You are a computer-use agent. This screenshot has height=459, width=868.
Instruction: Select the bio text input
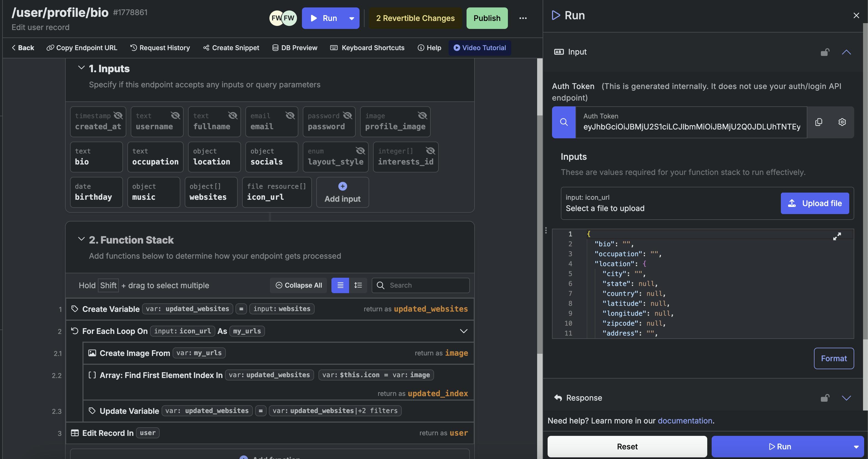click(97, 157)
